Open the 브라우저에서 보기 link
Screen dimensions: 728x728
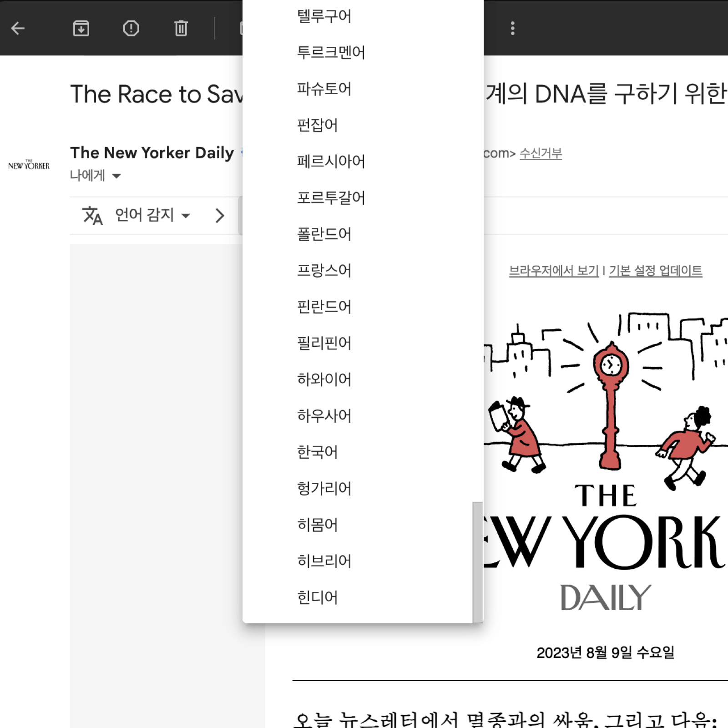(x=553, y=271)
